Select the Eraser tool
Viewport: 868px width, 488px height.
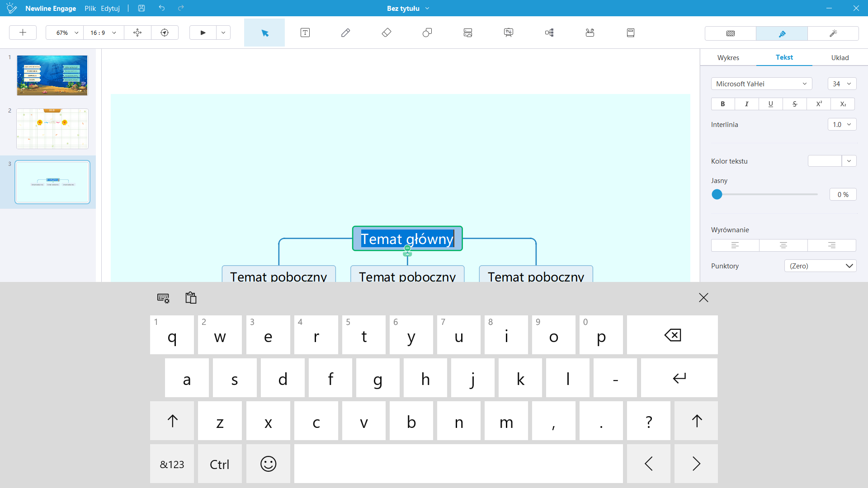pos(387,33)
